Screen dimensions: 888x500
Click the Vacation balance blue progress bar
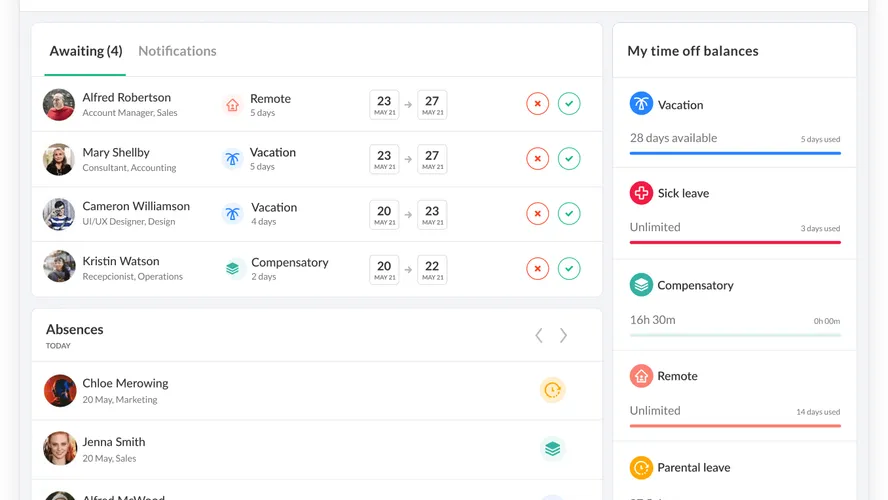pos(735,153)
